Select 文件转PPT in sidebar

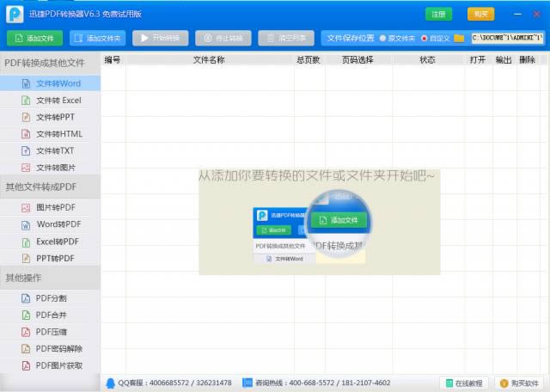[x=50, y=117]
